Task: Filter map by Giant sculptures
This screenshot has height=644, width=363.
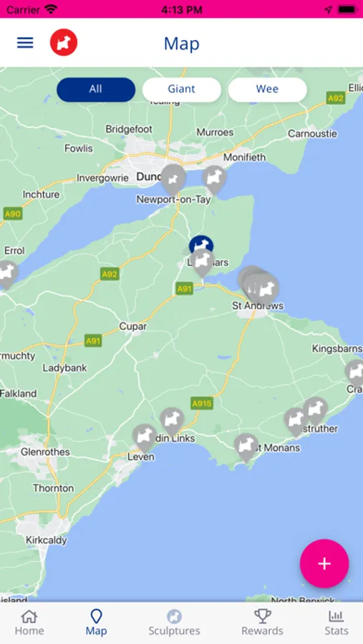Action: (181, 89)
